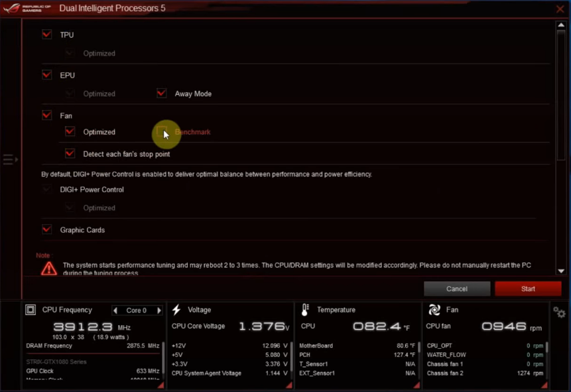The image size is (571, 392).
Task: Uncheck the TPU checkbox
Action: pos(46,34)
